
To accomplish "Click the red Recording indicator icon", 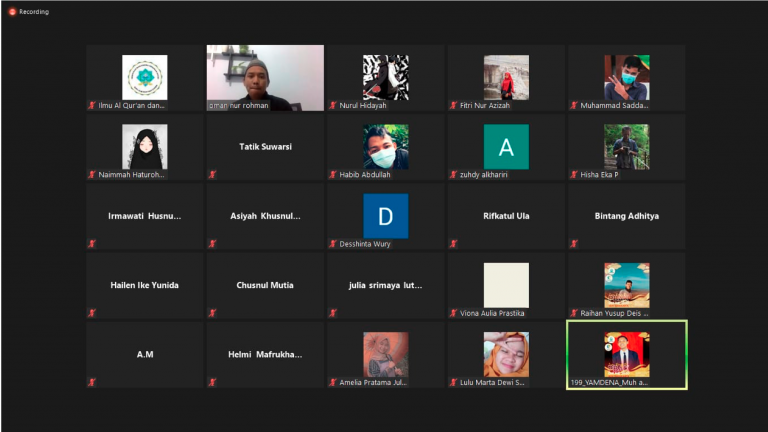I will coord(12,12).
